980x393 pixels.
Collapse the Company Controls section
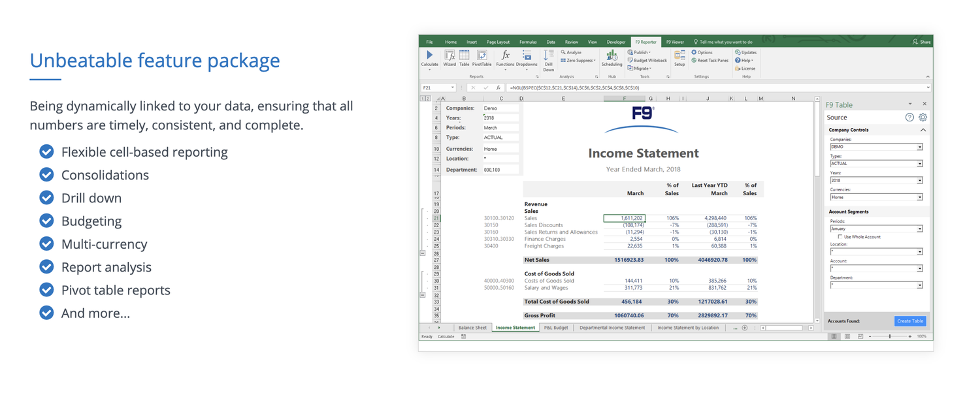923,129
